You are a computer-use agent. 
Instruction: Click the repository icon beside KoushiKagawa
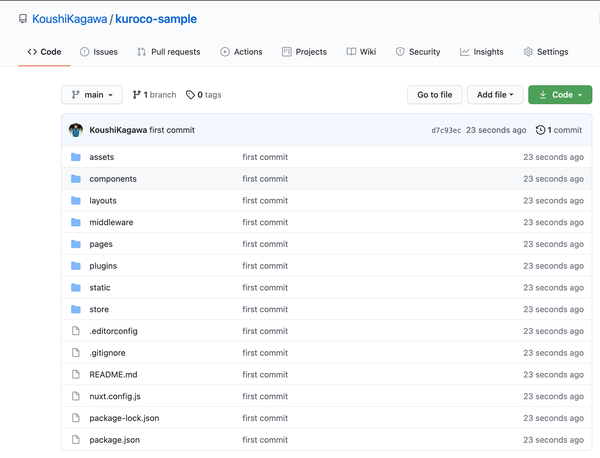(x=23, y=19)
